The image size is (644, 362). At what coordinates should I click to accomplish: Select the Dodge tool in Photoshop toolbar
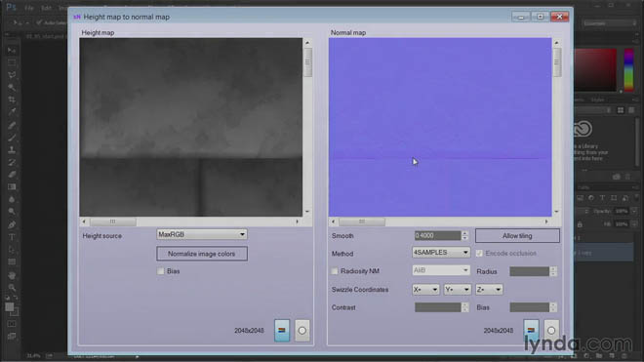pos(12,212)
